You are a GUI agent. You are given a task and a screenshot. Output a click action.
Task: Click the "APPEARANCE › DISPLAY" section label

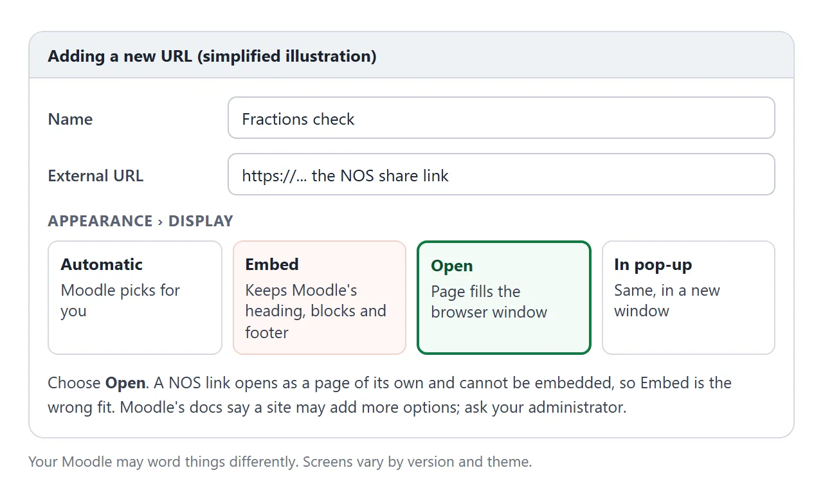coord(140,221)
